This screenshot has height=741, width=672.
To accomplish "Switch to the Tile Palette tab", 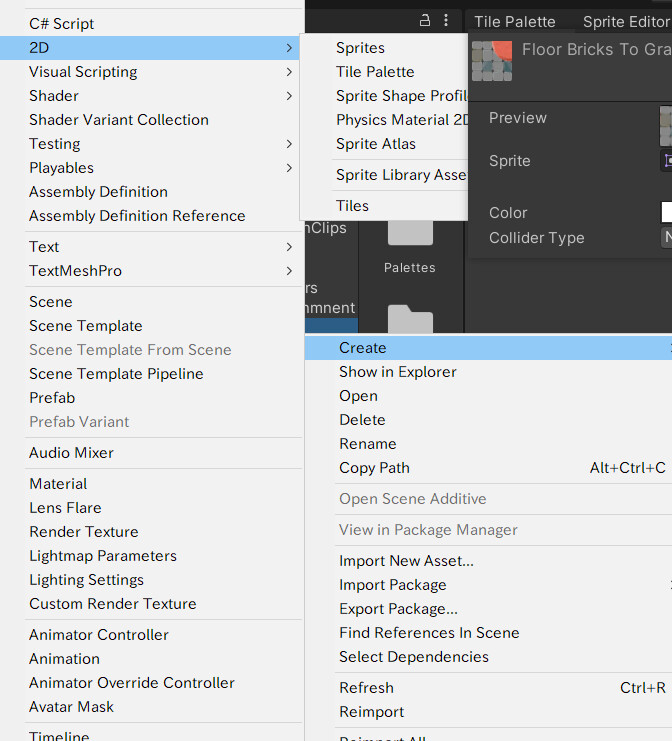I will pyautogui.click(x=514, y=21).
